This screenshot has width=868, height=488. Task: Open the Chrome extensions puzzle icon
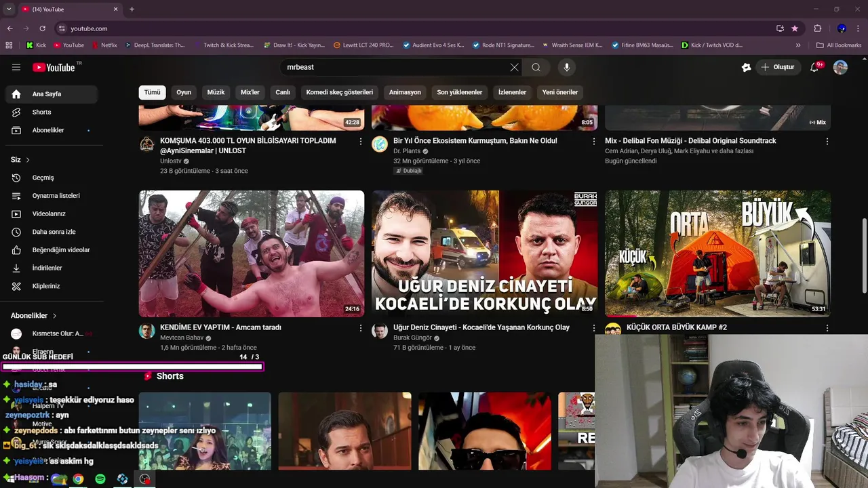(817, 28)
